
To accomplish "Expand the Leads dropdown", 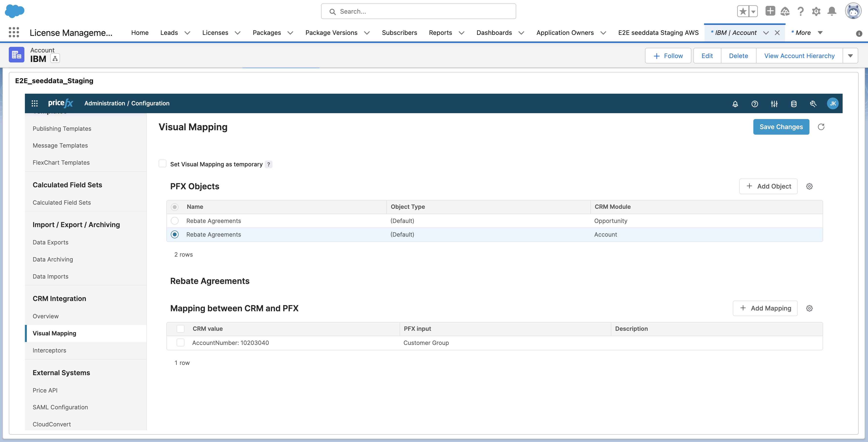I will point(187,33).
